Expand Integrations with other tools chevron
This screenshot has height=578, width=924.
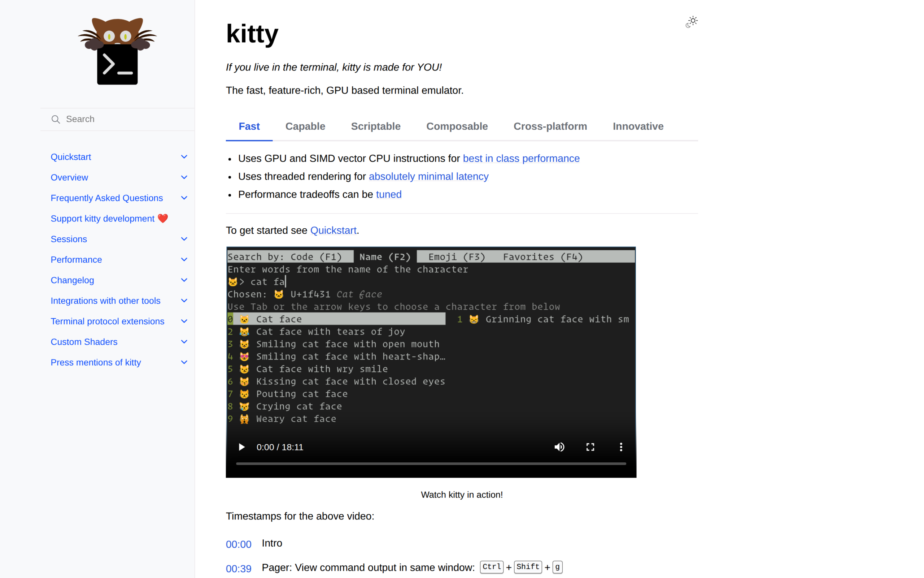[x=184, y=301]
